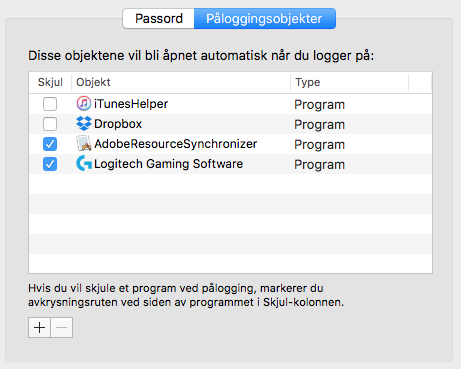This screenshot has width=461, height=369.
Task: Click the Skjul column header
Action: [x=50, y=82]
